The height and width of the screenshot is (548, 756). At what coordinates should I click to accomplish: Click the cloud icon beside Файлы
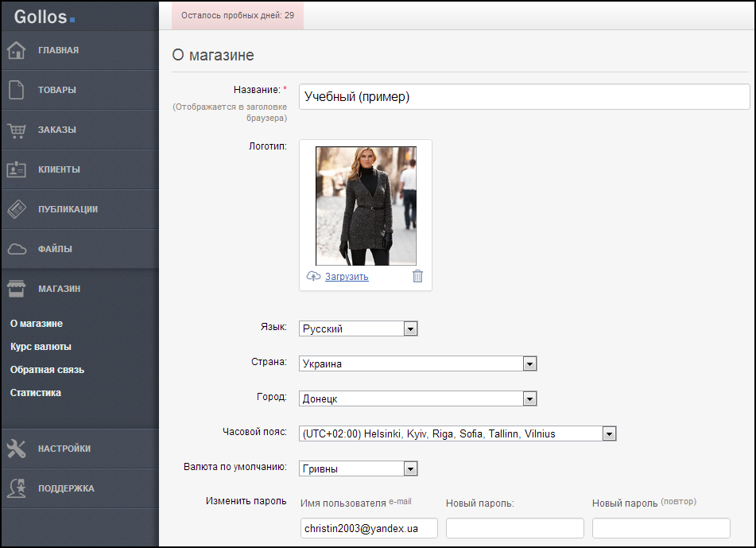pos(17,249)
